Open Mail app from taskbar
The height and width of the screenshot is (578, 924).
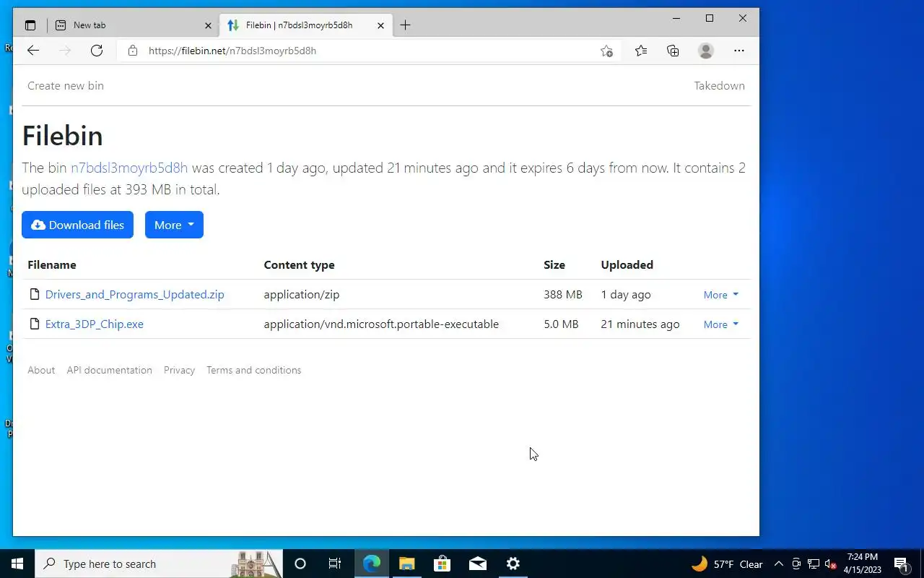[x=477, y=564]
